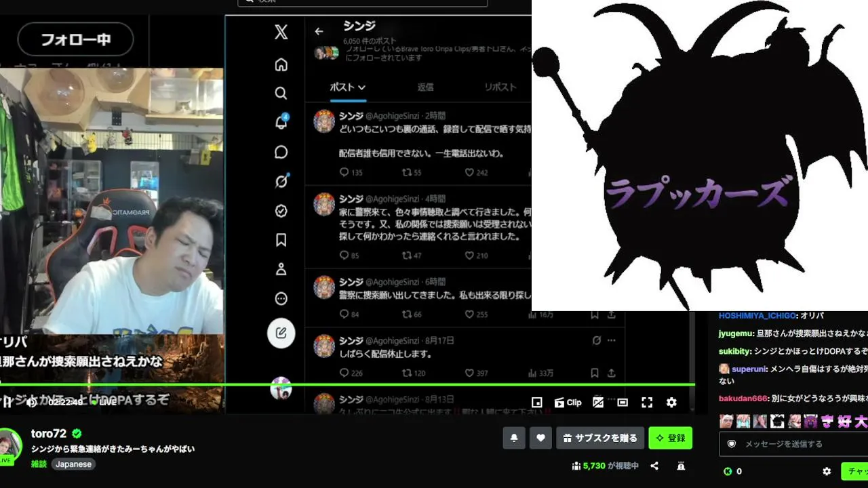Screen dimensions: 868x488
Task: Seek on the green stream progress bar
Action: tap(347, 385)
